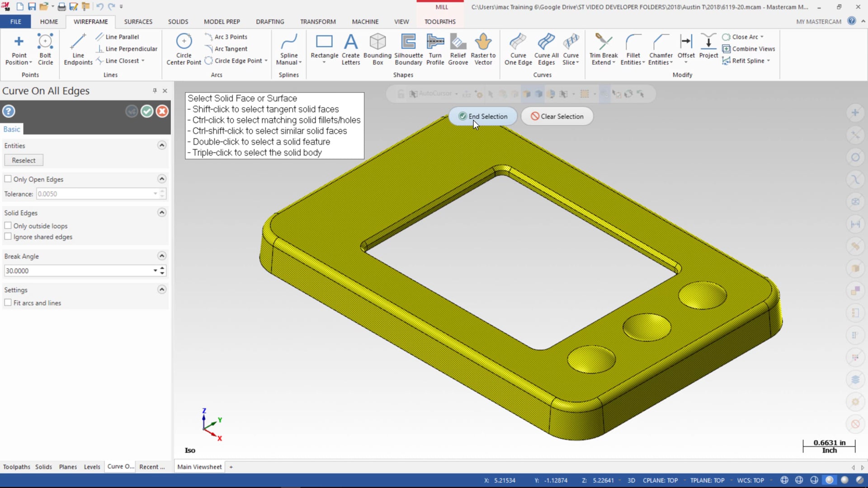Expand the Break Angle section
The width and height of the screenshot is (868, 488).
tap(162, 256)
